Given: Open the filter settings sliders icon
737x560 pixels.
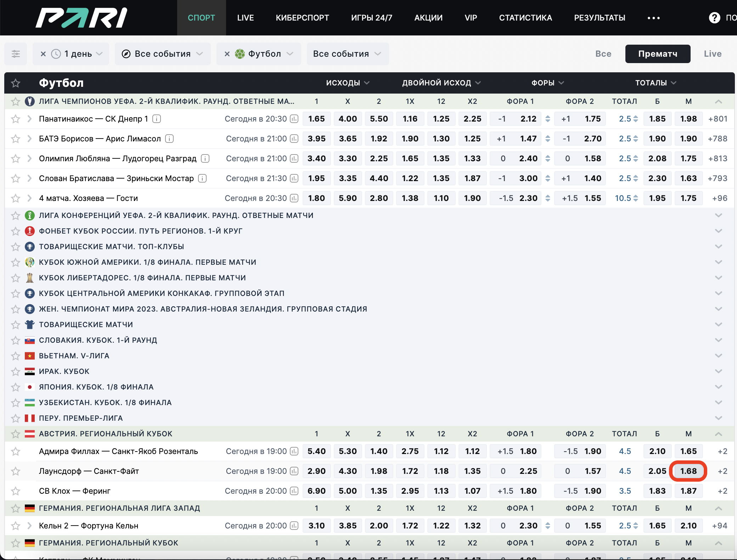Looking at the screenshot, I should tap(16, 54).
